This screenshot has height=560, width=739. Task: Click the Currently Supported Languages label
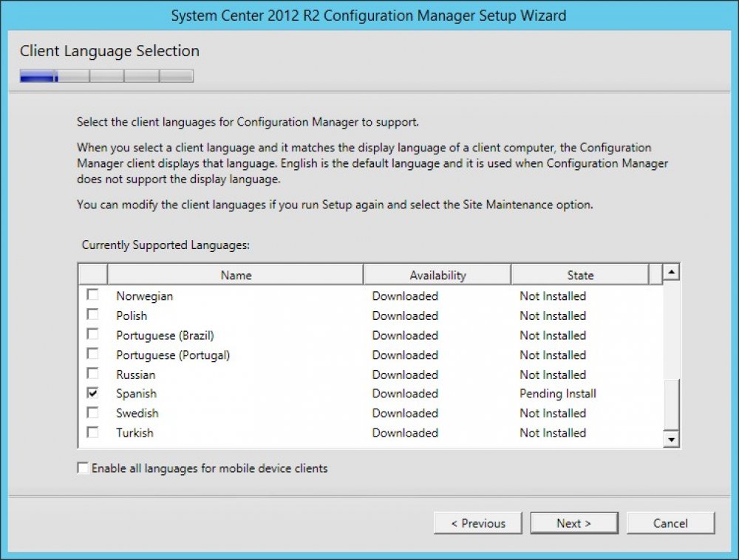tap(166, 245)
